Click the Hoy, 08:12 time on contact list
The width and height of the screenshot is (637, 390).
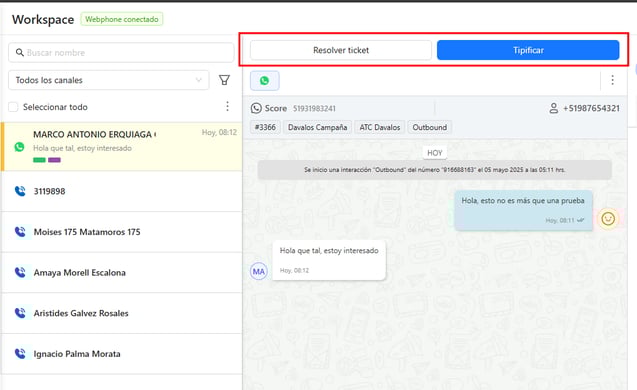pyautogui.click(x=219, y=132)
